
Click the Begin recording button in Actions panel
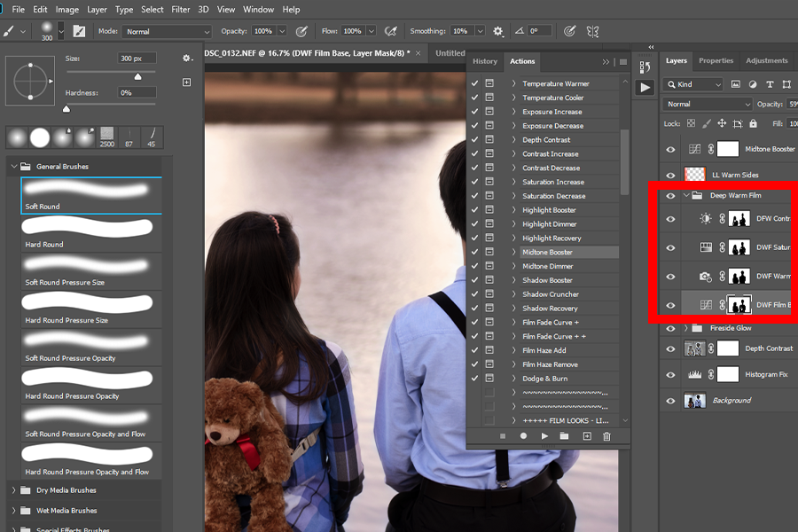click(x=523, y=436)
